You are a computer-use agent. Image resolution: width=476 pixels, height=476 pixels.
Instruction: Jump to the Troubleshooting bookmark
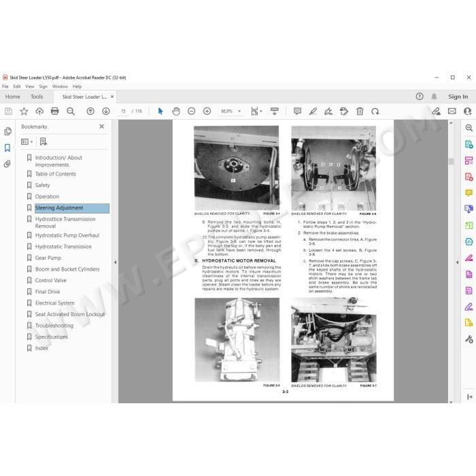point(54,326)
